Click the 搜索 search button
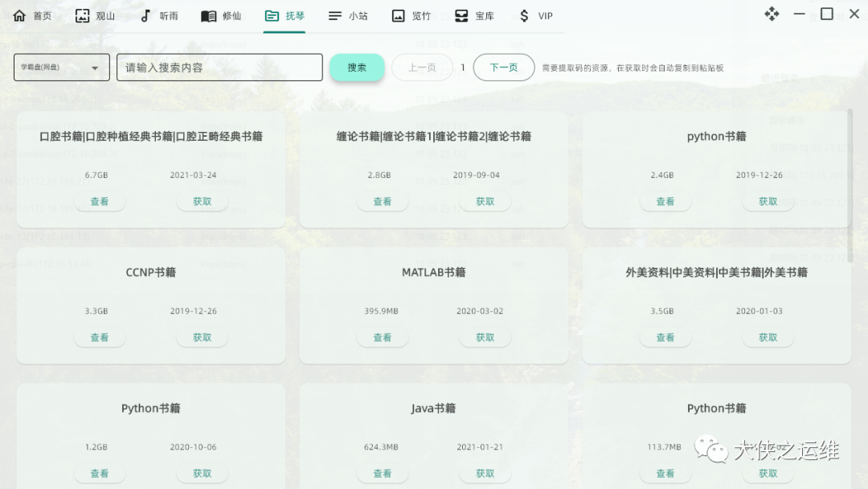 (x=357, y=68)
